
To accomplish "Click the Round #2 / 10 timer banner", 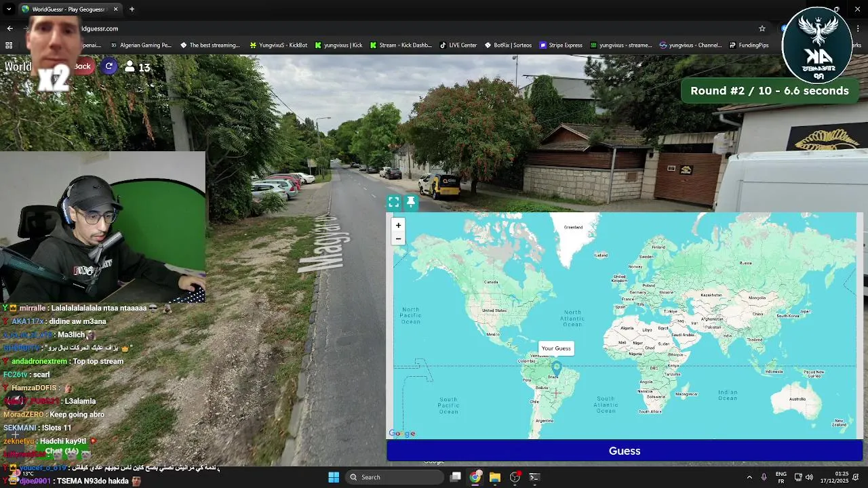I will click(x=770, y=91).
